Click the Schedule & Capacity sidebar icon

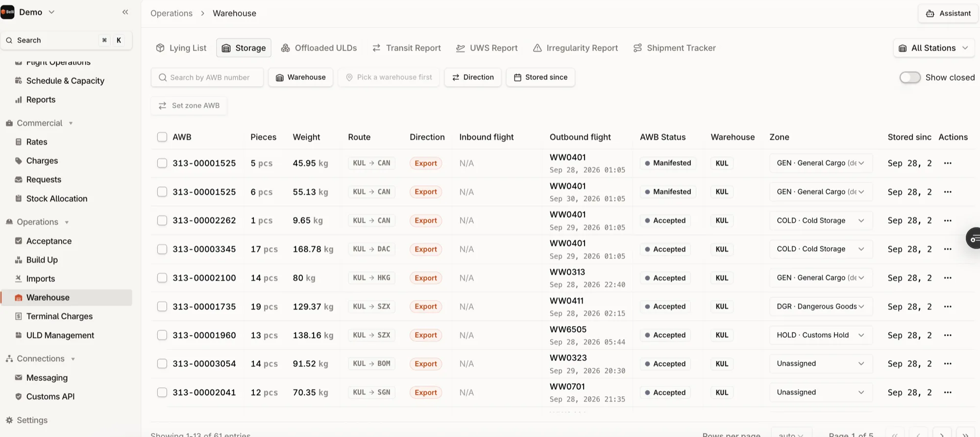pyautogui.click(x=19, y=80)
